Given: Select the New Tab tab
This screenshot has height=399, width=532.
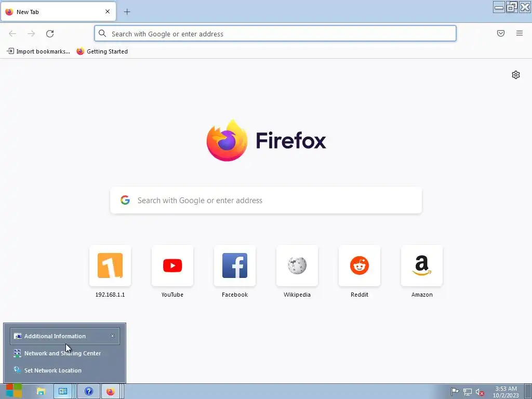Looking at the screenshot, I should pyautogui.click(x=58, y=11).
